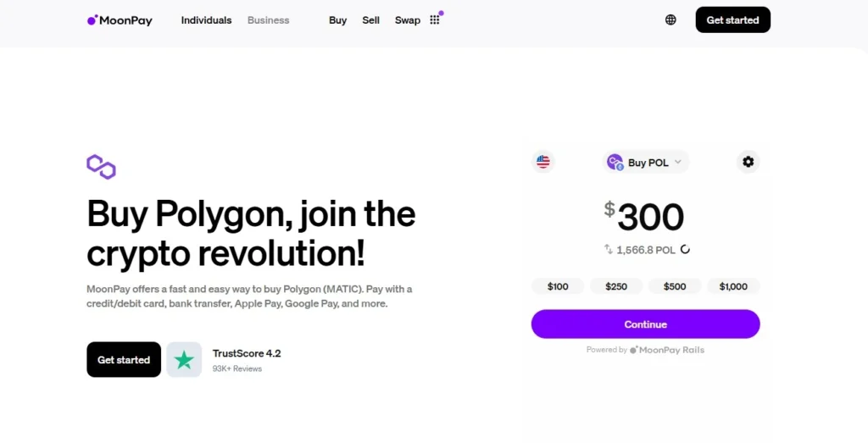Click the Trustpilot green star icon
This screenshot has height=443, width=868.
click(184, 360)
